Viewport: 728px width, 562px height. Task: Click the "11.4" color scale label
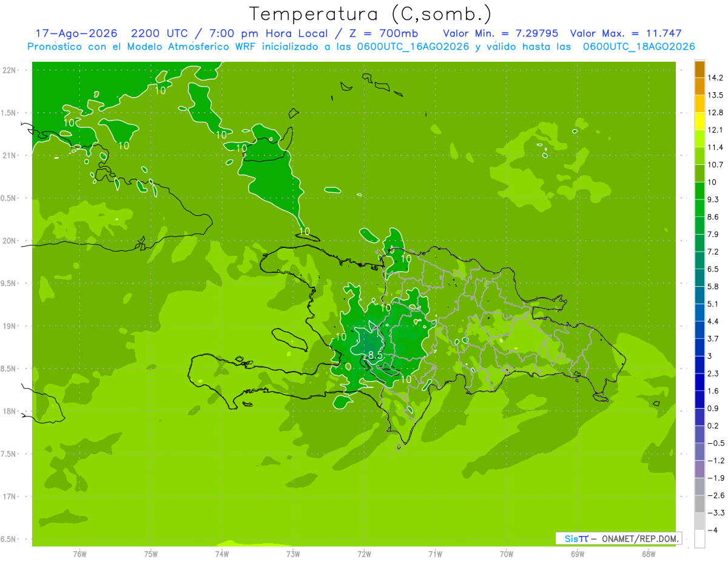(716, 147)
